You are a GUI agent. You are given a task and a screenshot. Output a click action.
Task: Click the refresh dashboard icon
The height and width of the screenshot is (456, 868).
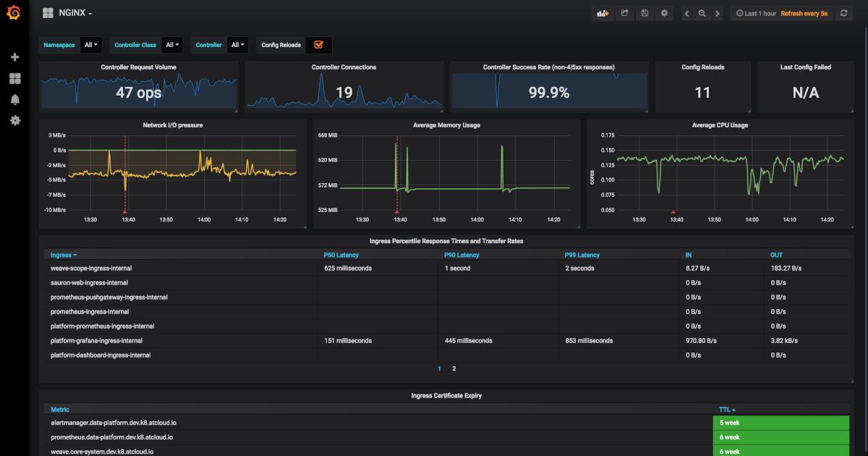(843, 13)
